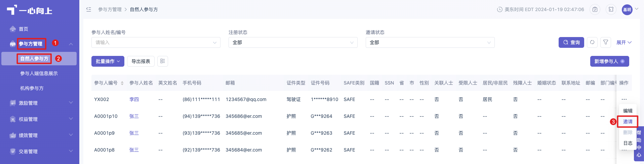The height and width of the screenshot is (164, 644).
Task: Click the 权益管理 sidebar icon
Action: (x=13, y=119)
